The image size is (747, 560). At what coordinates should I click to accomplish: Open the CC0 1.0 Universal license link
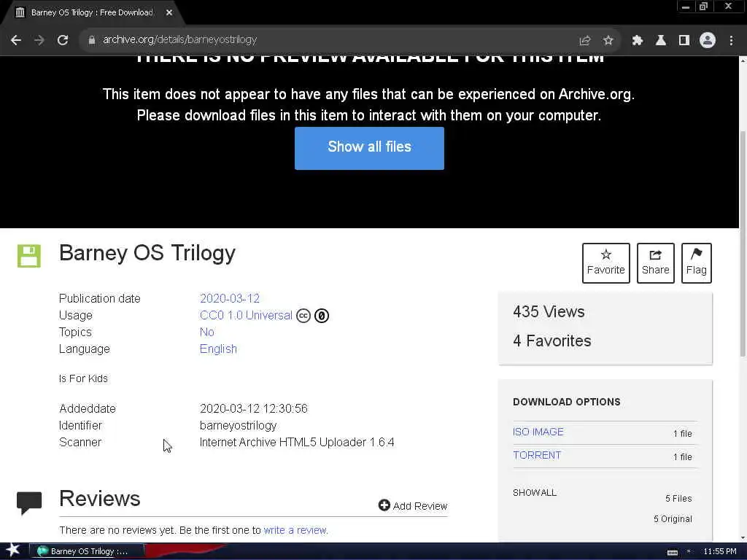pos(246,316)
